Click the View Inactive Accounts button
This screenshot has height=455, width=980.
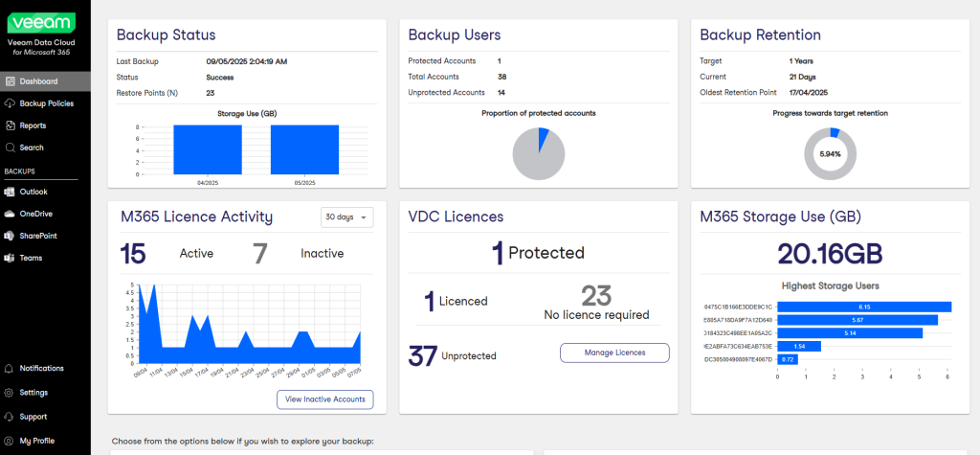pyautogui.click(x=325, y=400)
